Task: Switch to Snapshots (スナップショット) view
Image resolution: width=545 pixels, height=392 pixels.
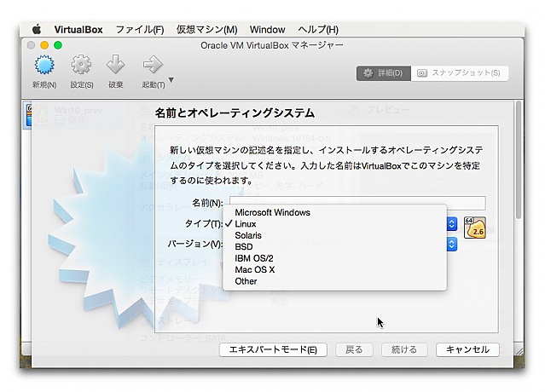Action: click(x=461, y=73)
